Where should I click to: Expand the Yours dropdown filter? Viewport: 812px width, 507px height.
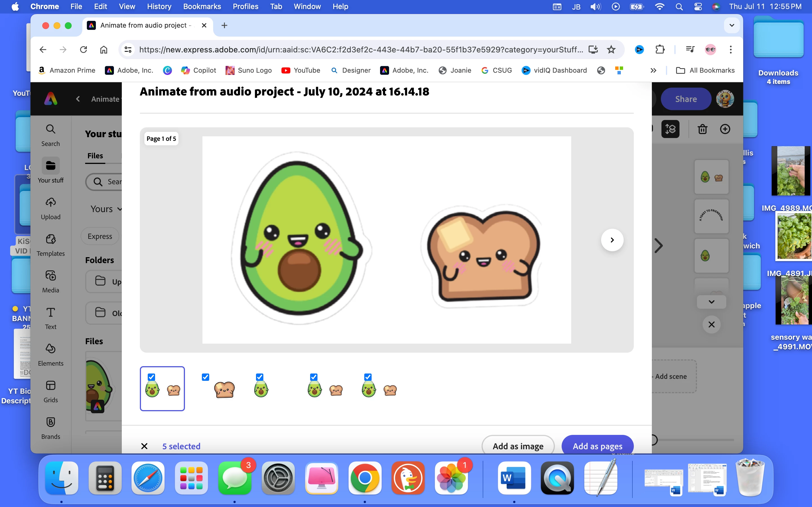click(x=106, y=209)
